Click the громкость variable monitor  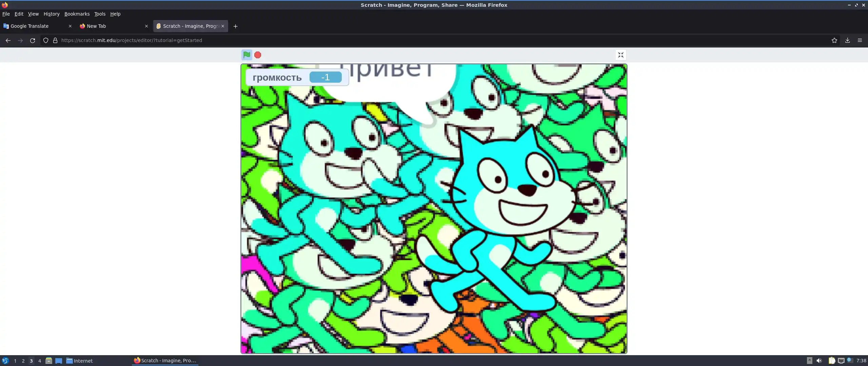pyautogui.click(x=297, y=77)
